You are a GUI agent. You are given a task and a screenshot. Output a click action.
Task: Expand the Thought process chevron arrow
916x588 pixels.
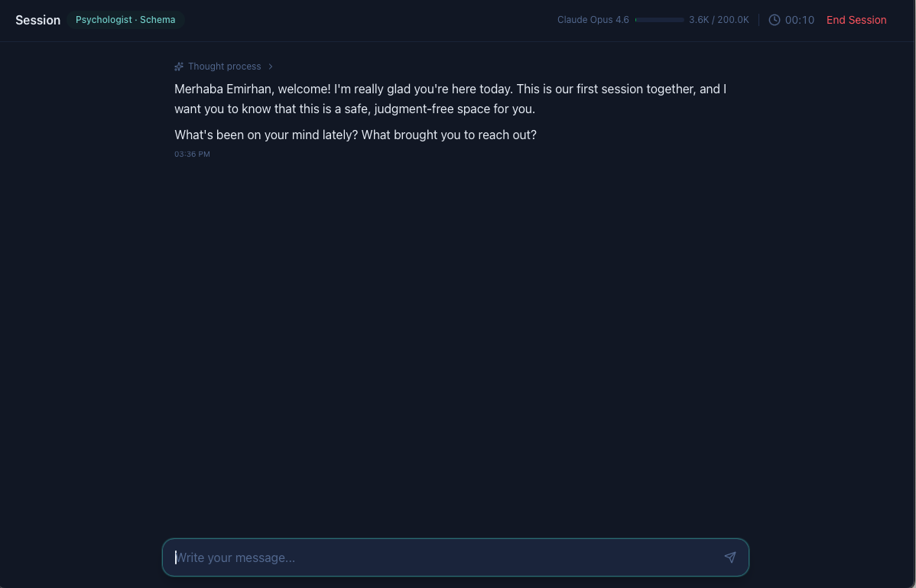click(271, 67)
